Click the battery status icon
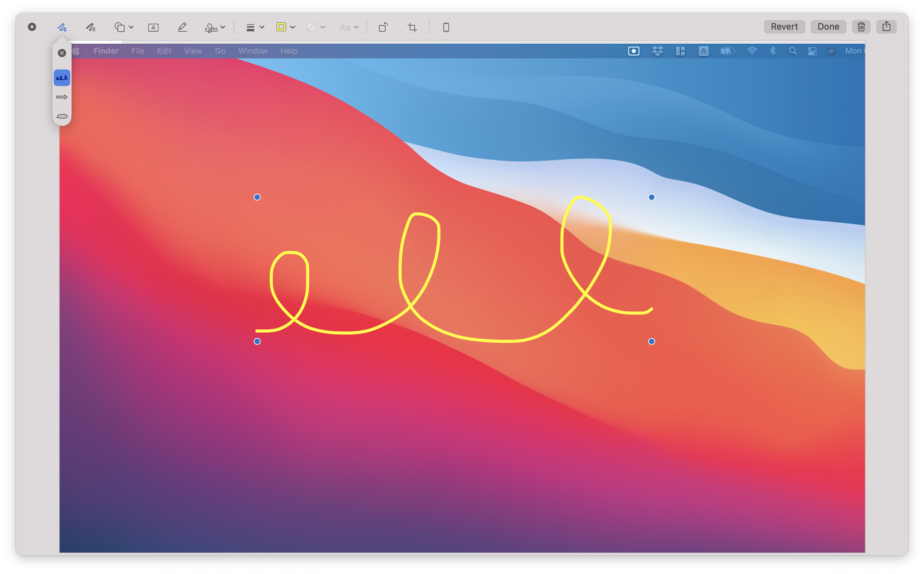 (728, 51)
